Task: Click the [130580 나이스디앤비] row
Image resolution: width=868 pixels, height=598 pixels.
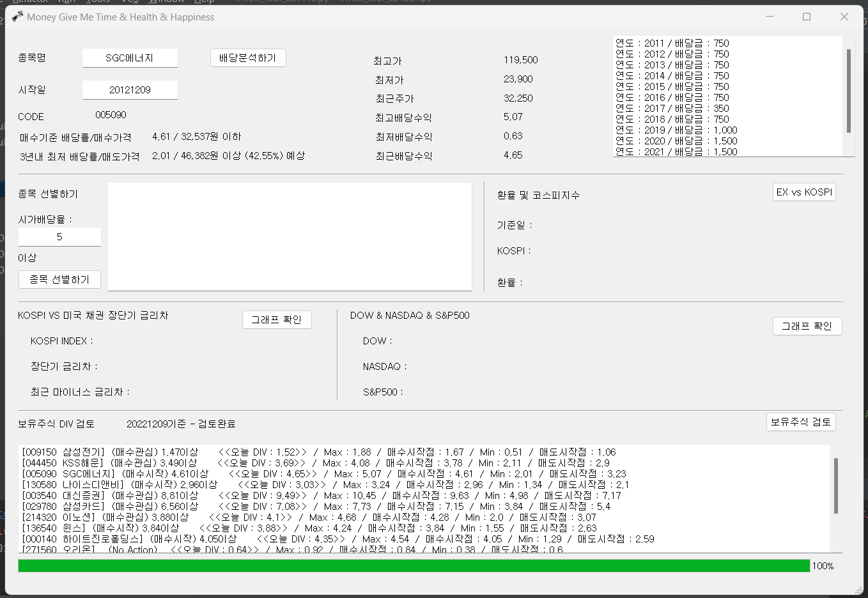Action: [326, 484]
